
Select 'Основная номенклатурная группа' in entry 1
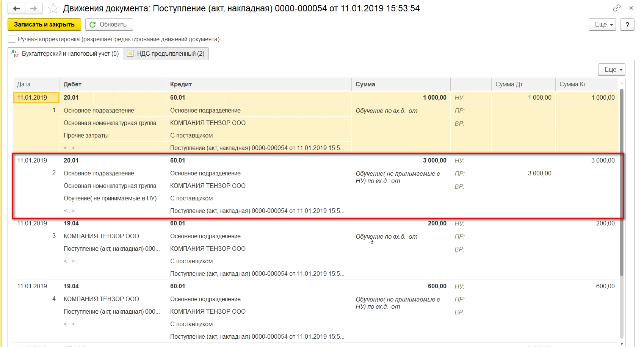point(113,123)
